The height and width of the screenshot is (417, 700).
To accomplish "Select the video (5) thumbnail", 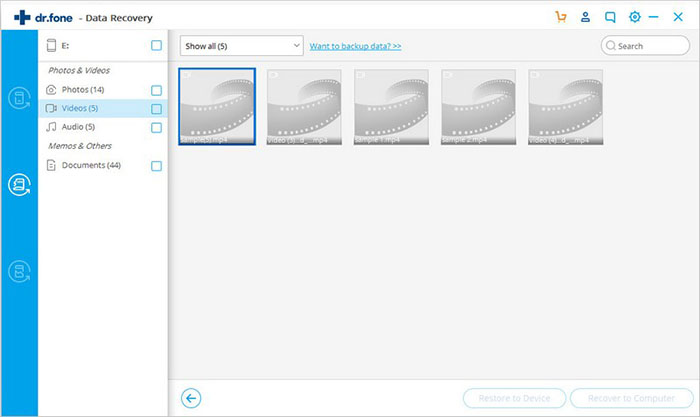I will pos(304,107).
